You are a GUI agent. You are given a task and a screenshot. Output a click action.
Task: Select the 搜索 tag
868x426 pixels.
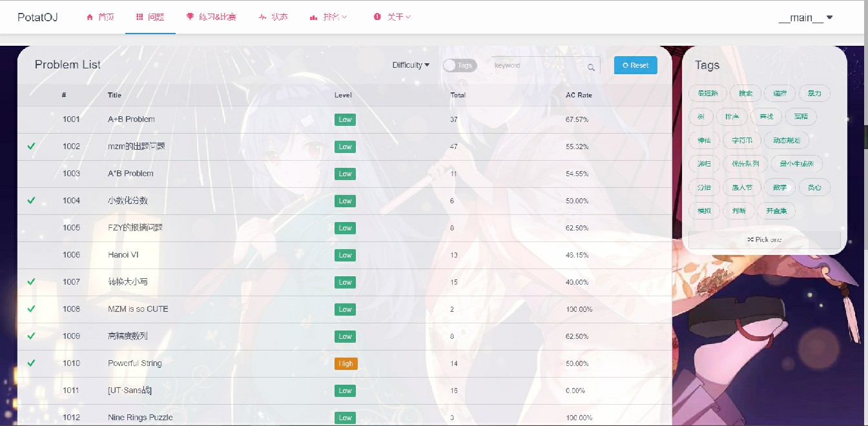(746, 94)
